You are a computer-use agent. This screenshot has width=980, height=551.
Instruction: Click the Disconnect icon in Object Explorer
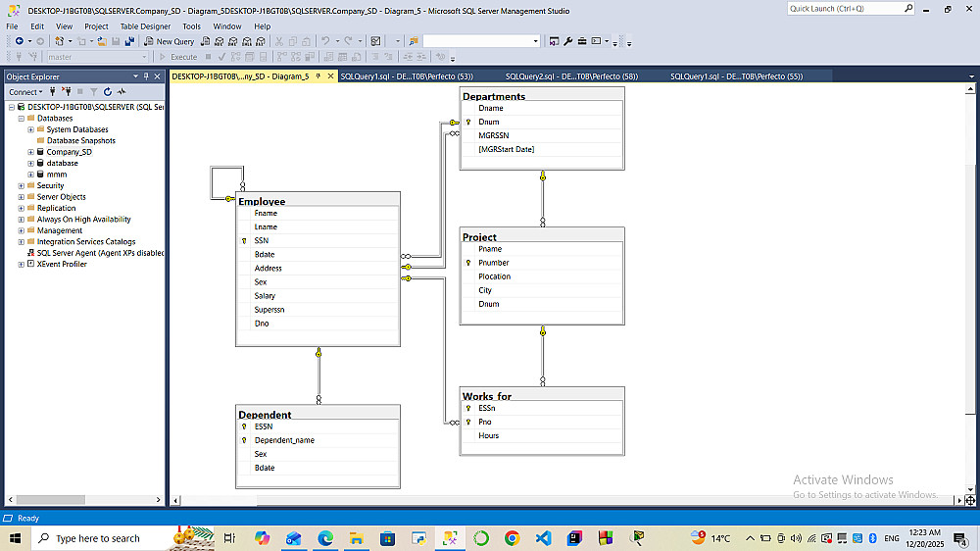click(x=67, y=91)
